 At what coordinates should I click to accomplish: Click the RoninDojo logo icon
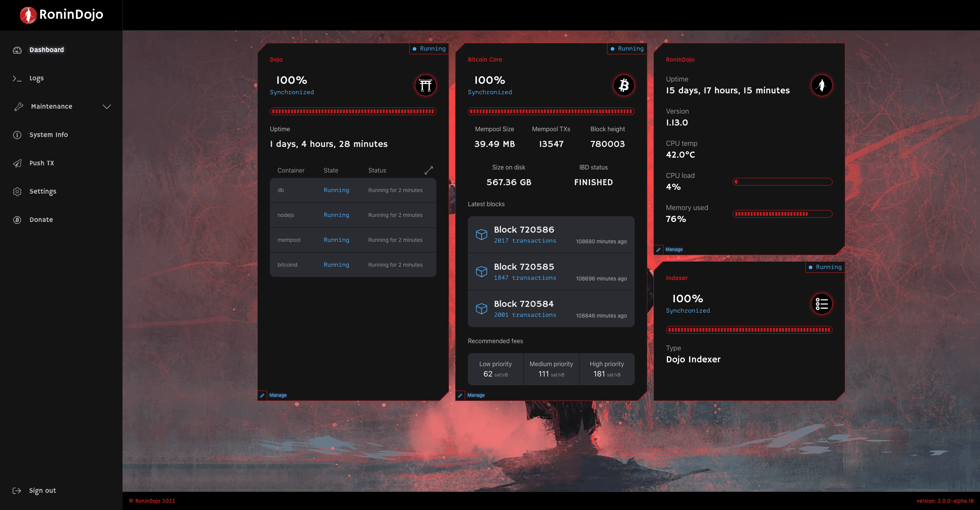28,15
